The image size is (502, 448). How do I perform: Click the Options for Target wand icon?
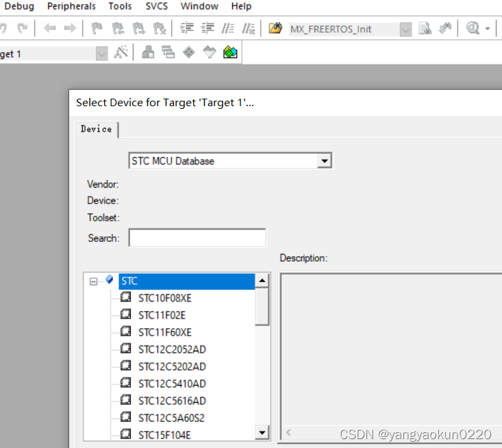tap(121, 52)
